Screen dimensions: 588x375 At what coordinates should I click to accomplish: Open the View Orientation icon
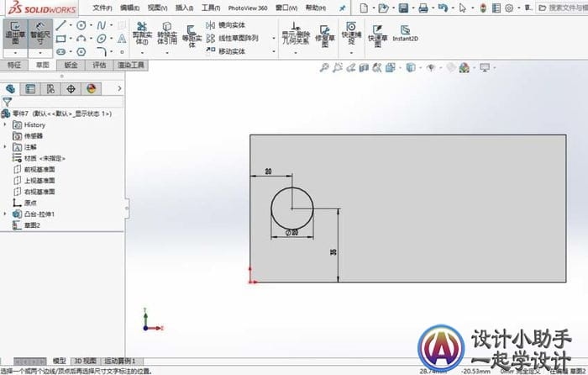click(390, 67)
